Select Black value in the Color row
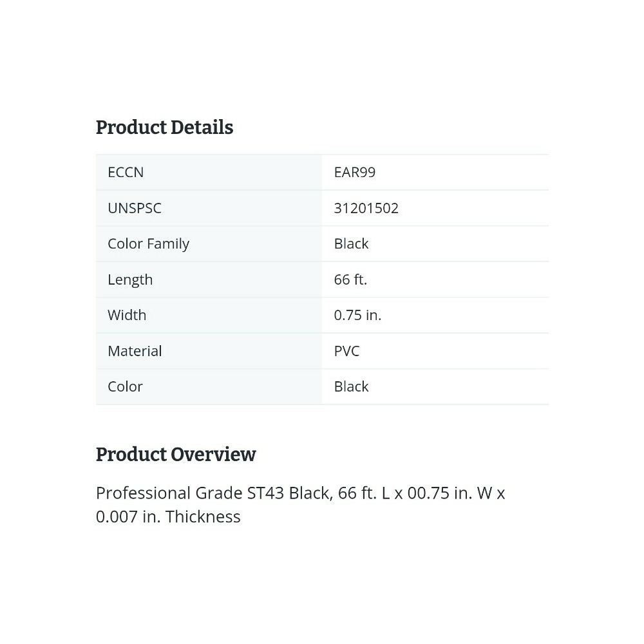Screen dimensions: 644x644 [x=351, y=386]
